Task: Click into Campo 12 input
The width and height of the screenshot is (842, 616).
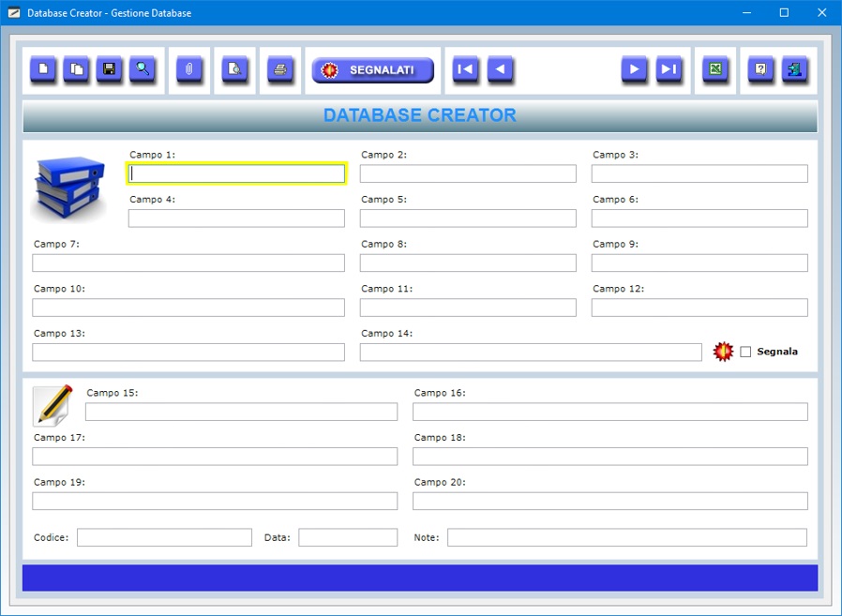Action: click(699, 308)
